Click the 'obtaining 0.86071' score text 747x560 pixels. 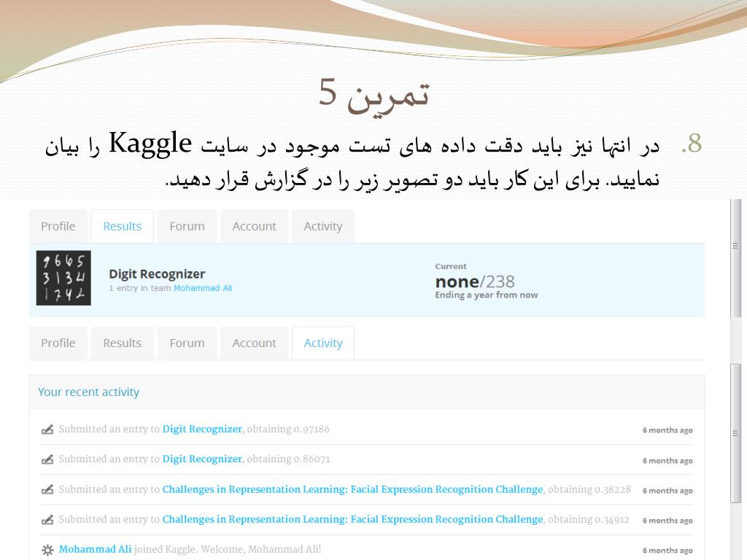pyautogui.click(x=288, y=459)
